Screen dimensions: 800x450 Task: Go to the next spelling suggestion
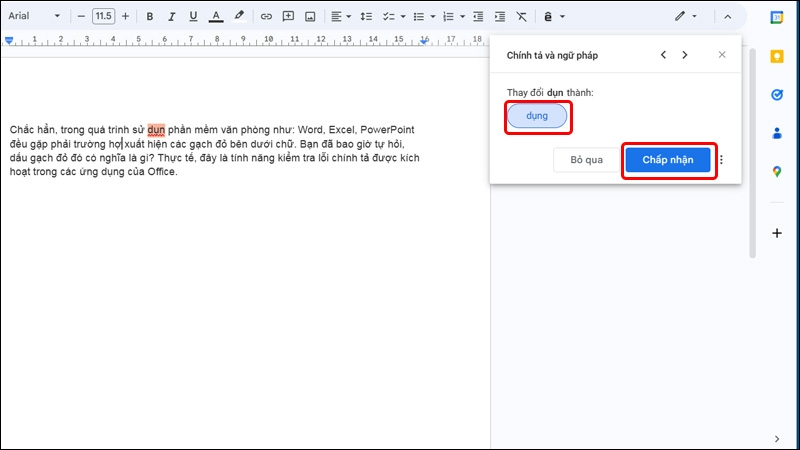click(x=685, y=55)
